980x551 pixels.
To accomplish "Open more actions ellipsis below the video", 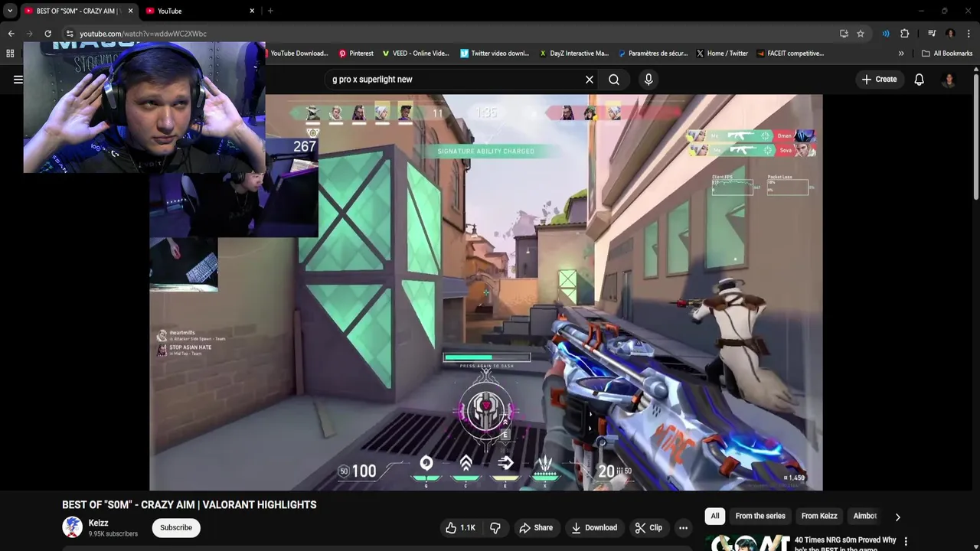I will point(683,527).
